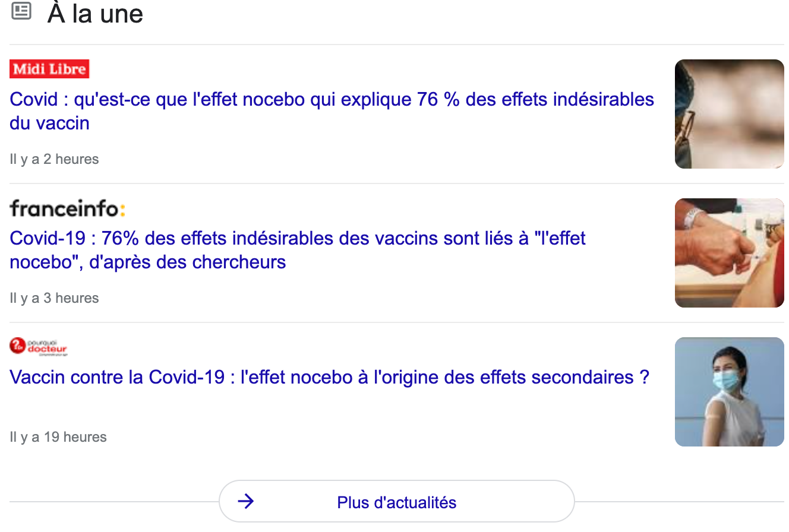This screenshot has height=532, width=789.
Task: Click the Midi Libre logo
Action: coord(49,69)
